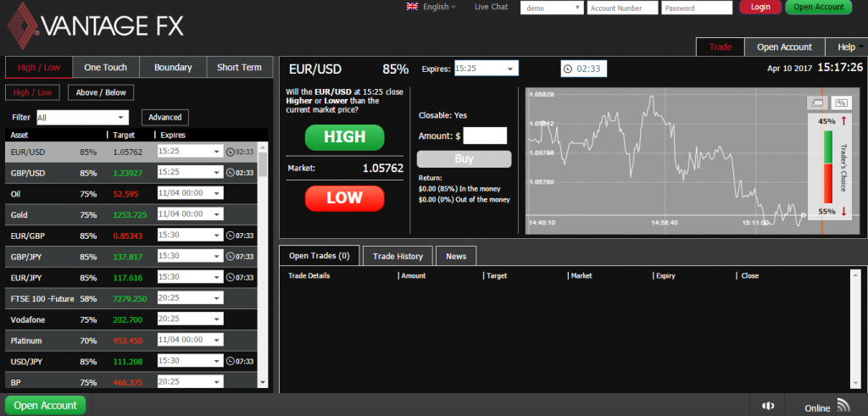Click the Vantage FX logo
This screenshot has height=416, width=868.
pyautogui.click(x=95, y=25)
